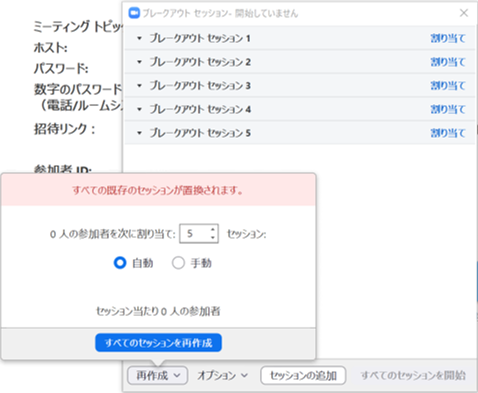Screen dimensions: 478x393
Task: Select the 自動 radio option
Action: 120,263
